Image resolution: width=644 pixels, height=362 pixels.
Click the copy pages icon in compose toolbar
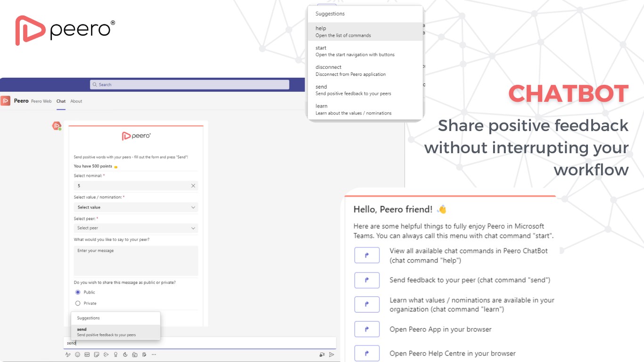(x=135, y=354)
